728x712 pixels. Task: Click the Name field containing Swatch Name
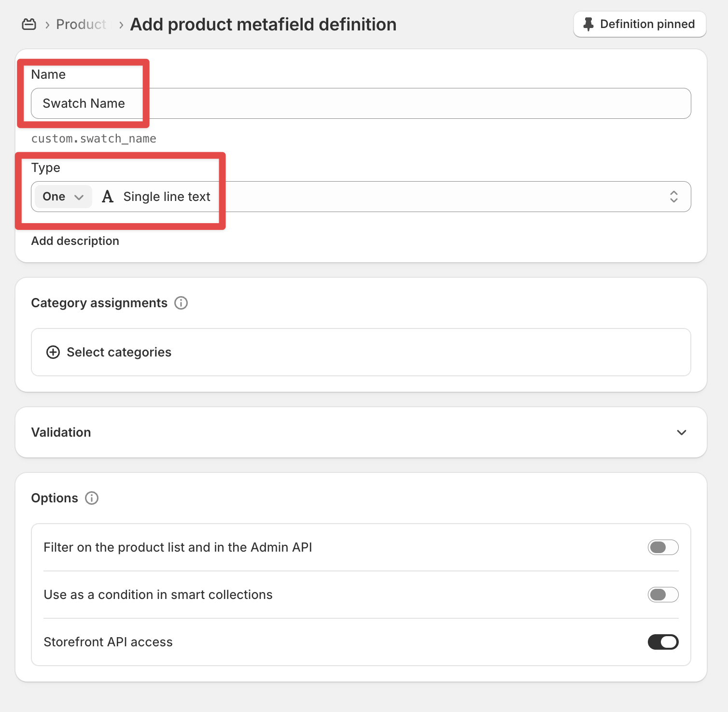point(361,103)
